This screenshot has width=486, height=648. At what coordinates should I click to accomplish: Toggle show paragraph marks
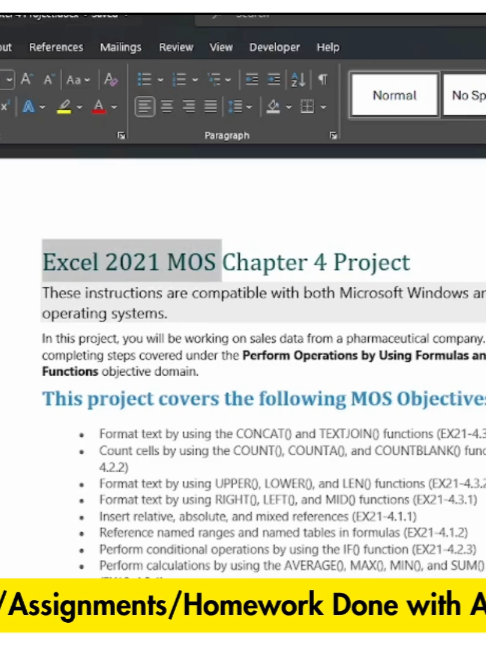323,79
